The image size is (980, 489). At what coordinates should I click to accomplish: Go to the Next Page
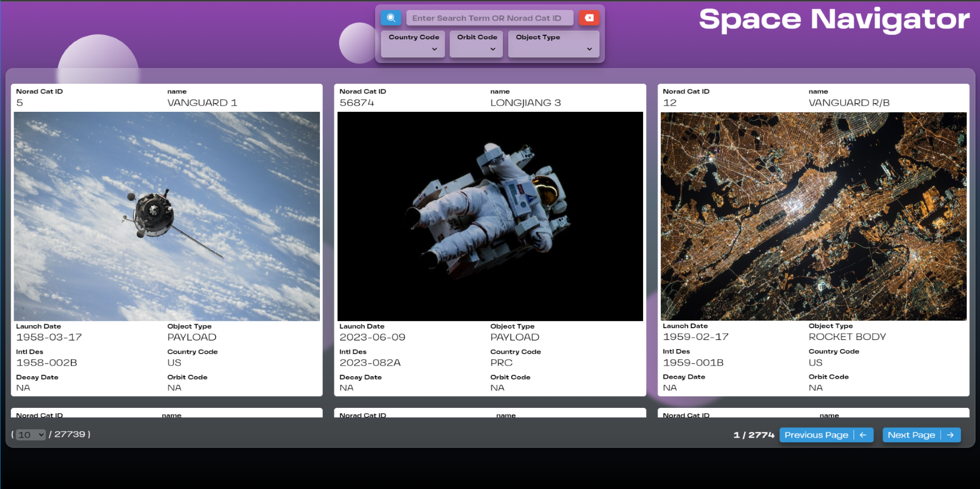[x=921, y=435]
